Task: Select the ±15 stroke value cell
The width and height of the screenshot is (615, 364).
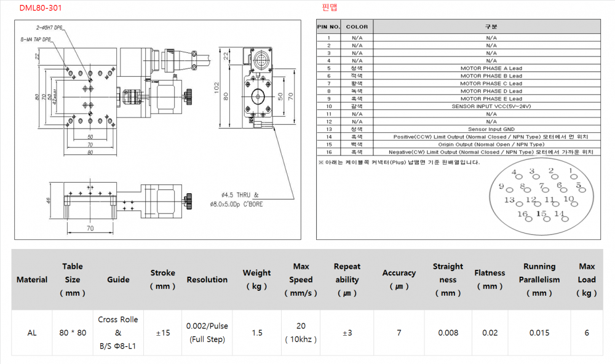Action: pos(162,333)
